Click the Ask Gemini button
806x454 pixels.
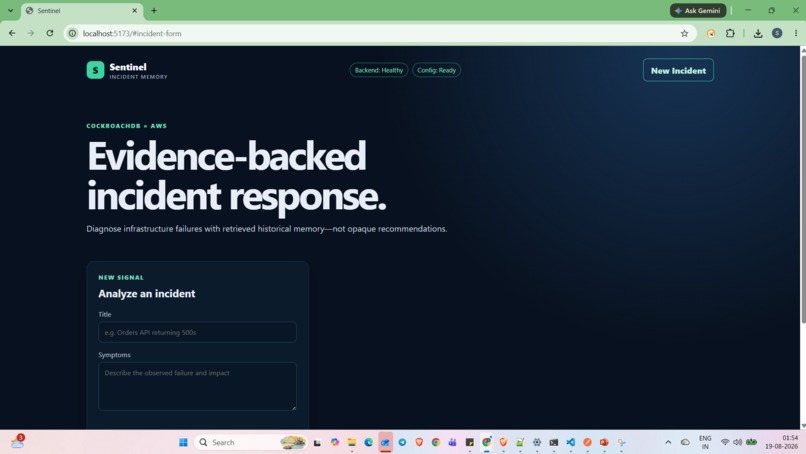pyautogui.click(x=698, y=10)
